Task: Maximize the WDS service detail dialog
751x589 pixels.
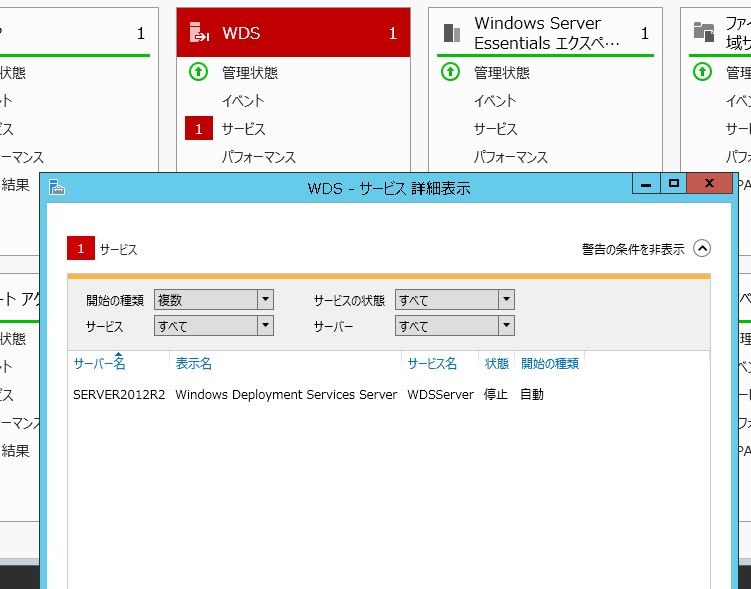Action: click(673, 183)
